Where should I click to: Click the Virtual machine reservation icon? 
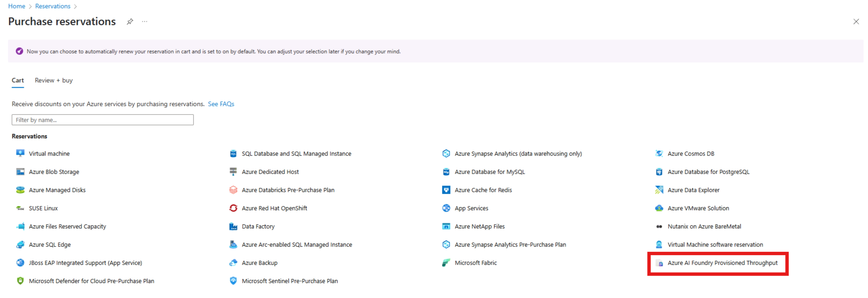click(20, 154)
